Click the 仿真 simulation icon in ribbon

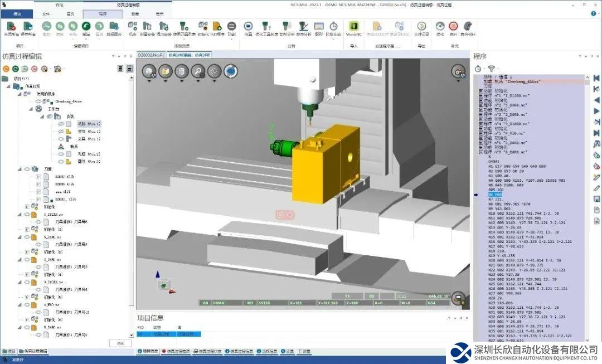click(248, 27)
